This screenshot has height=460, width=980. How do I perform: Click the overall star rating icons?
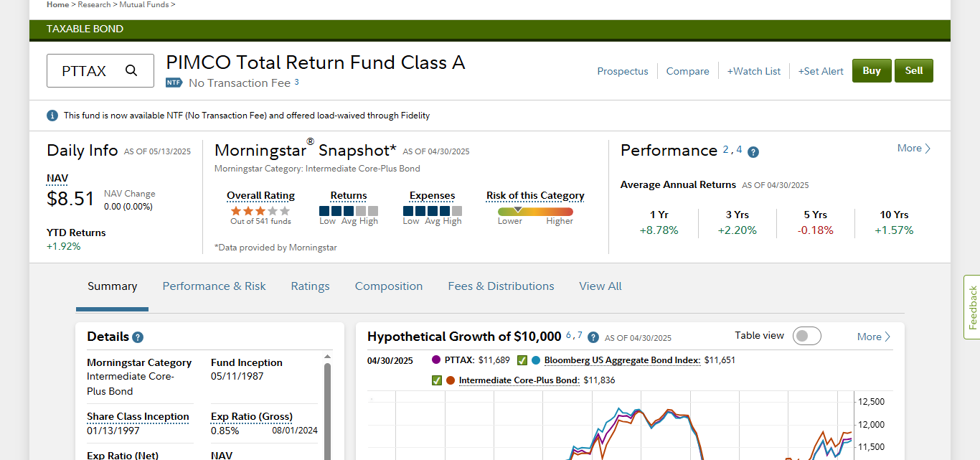260,211
